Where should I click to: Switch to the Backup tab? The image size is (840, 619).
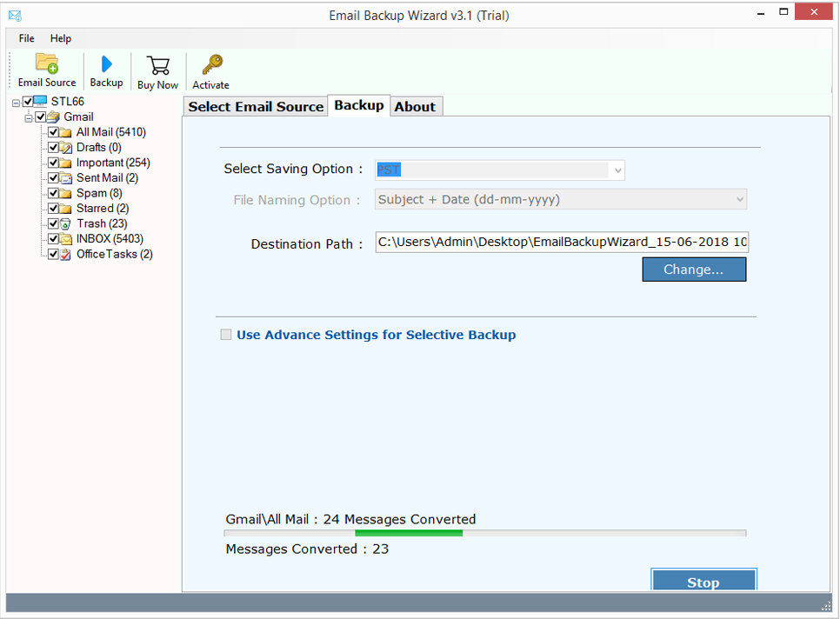coord(359,105)
